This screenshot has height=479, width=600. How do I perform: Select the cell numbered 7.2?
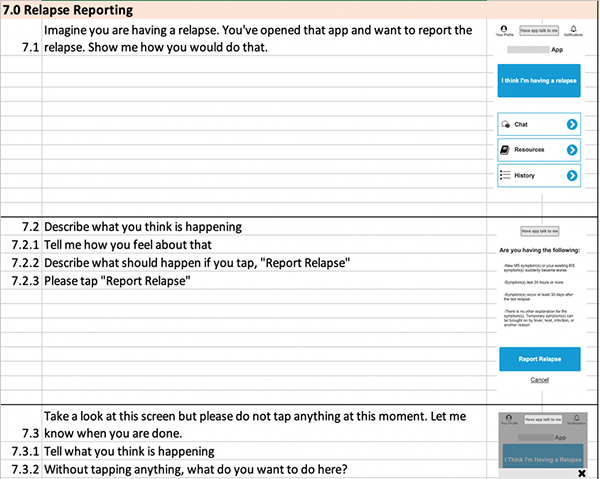coord(21,227)
